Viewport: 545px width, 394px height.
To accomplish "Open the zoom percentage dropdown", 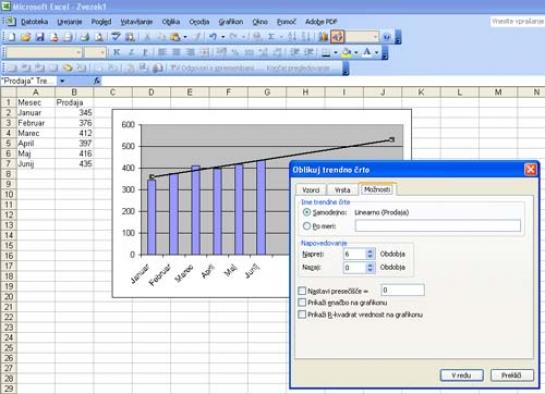I will [x=375, y=36].
